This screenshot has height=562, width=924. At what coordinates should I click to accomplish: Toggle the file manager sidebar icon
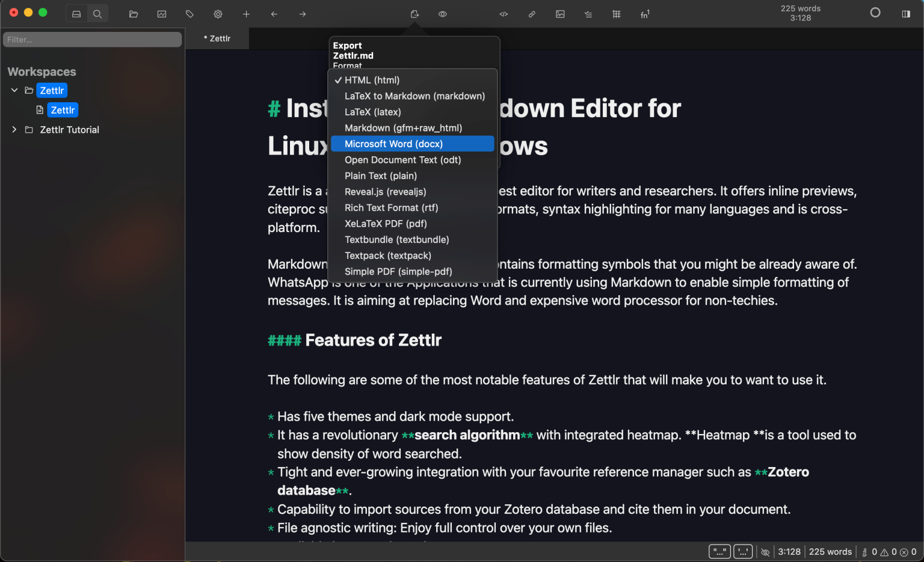[76, 13]
